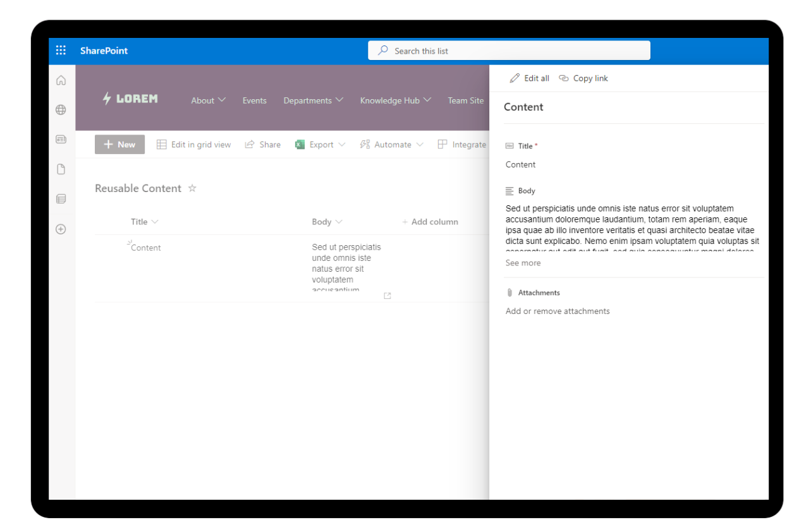Open the Title column header menu
Viewport: 811px width, 532px height.
pos(144,222)
